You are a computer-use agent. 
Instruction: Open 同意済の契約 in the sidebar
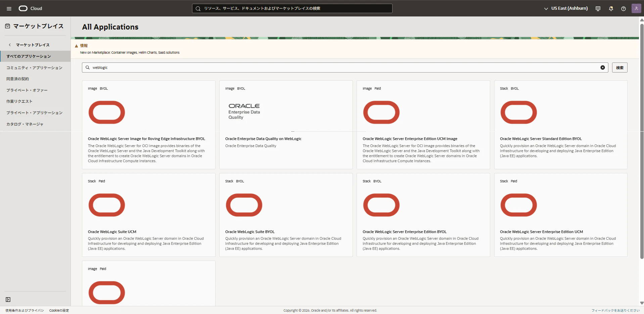click(x=17, y=79)
